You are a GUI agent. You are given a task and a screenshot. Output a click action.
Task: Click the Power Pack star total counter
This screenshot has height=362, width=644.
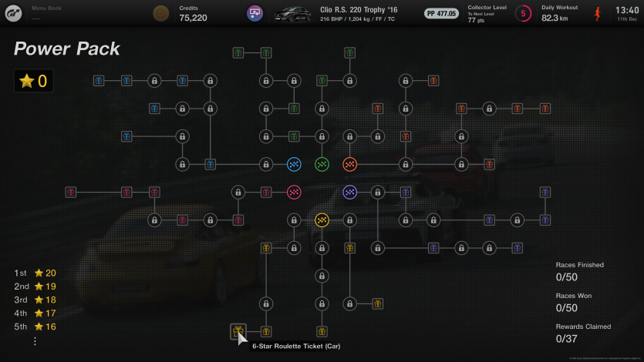33,81
